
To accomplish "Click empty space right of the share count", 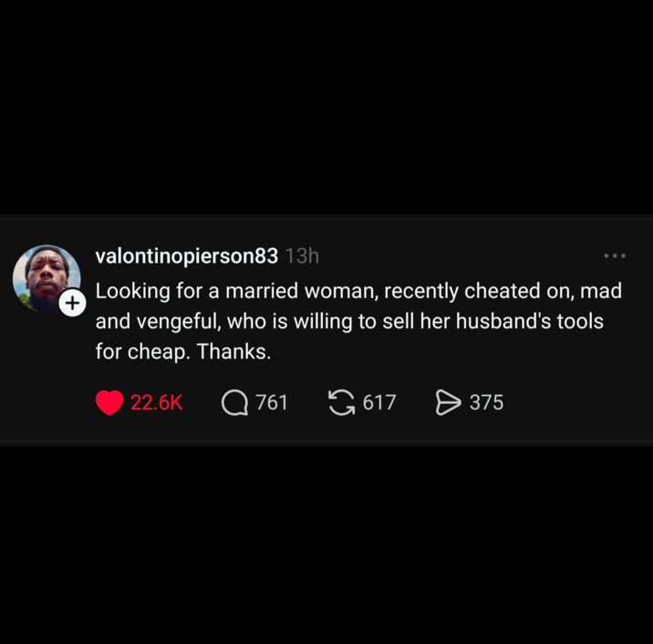I will (x=575, y=402).
